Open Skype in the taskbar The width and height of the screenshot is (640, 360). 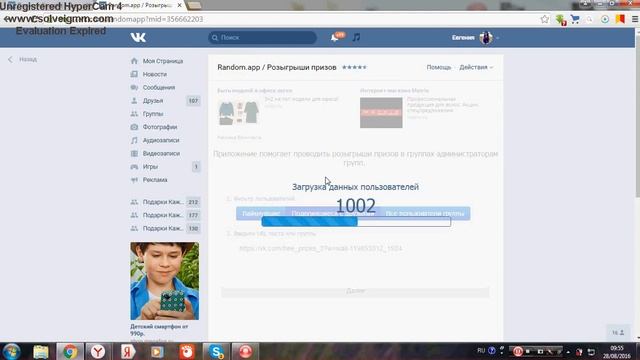pyautogui.click(x=216, y=351)
